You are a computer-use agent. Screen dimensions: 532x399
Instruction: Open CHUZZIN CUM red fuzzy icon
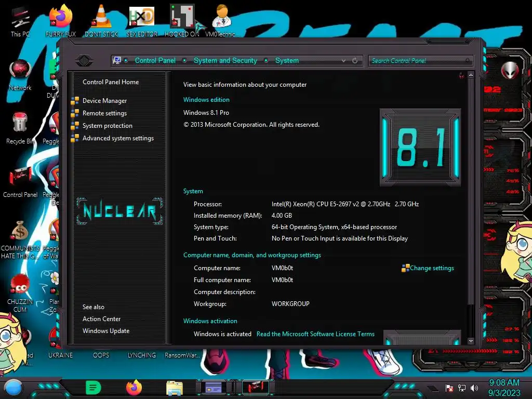(x=20, y=294)
